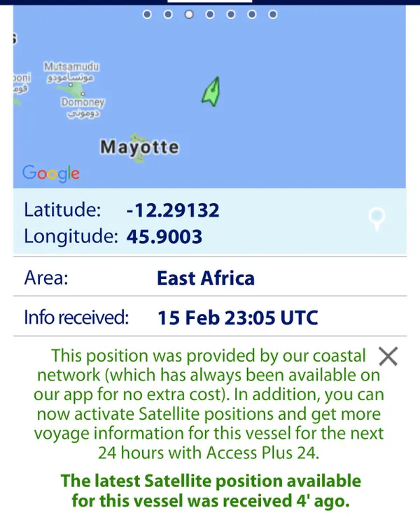
Task: Go to the fourth carousel page dot
Action: point(210,15)
